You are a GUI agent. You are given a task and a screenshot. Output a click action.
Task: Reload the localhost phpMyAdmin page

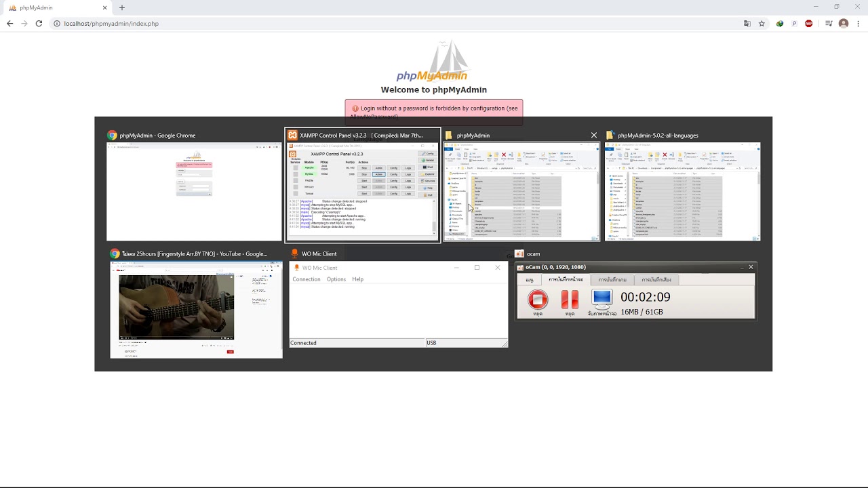click(x=39, y=23)
